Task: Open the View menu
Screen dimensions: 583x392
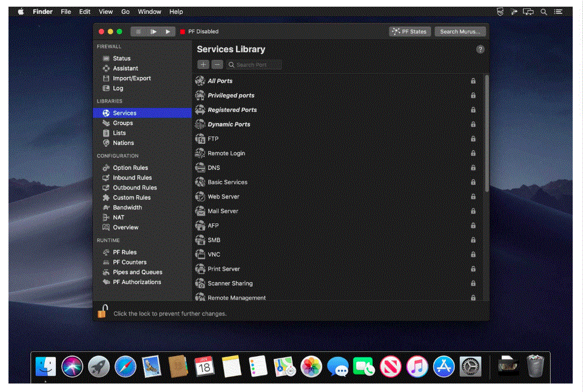Action: click(x=106, y=12)
